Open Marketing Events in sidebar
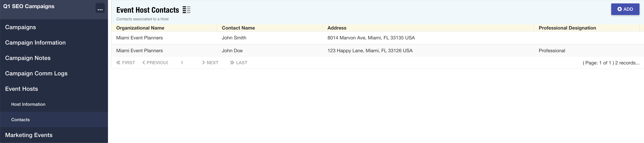Screen dimensions: 644x143 tap(29, 135)
